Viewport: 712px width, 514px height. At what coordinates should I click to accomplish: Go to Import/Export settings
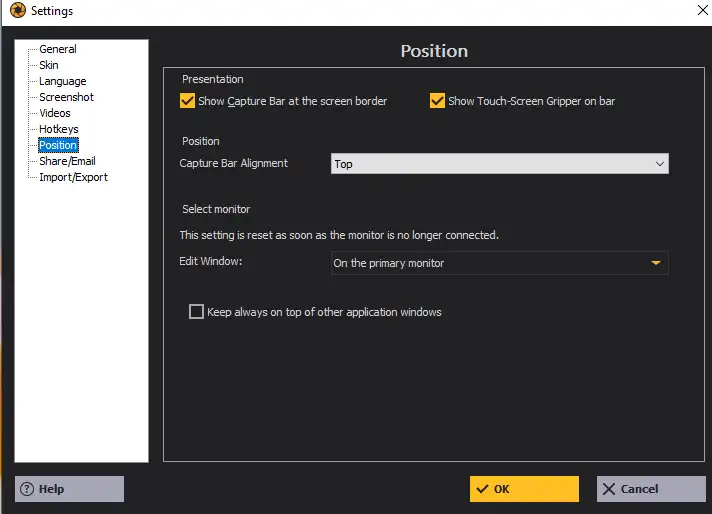pyautogui.click(x=73, y=177)
